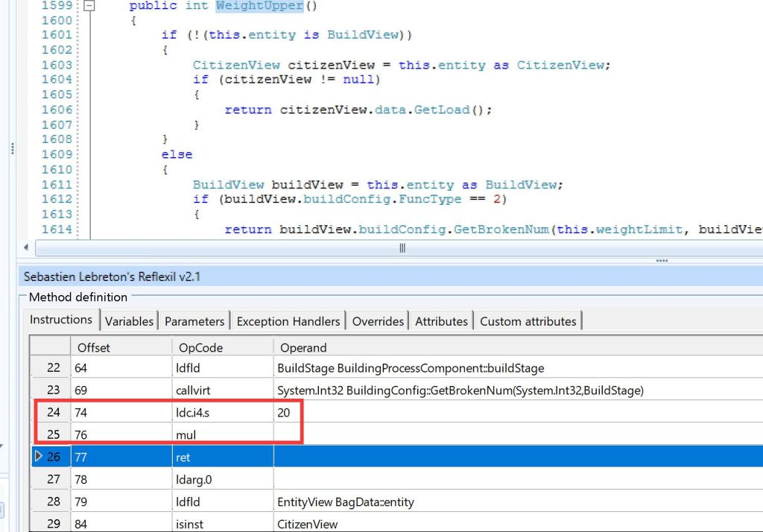Click the grip lines on the horizontal scrollbar thumb
This screenshot has width=763, height=532.
[x=402, y=248]
